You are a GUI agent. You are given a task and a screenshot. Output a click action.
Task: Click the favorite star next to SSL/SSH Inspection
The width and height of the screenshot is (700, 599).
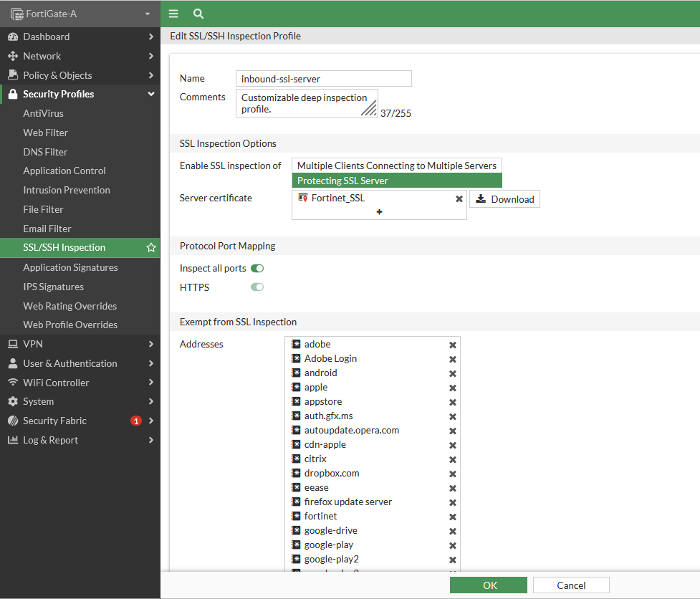point(151,247)
